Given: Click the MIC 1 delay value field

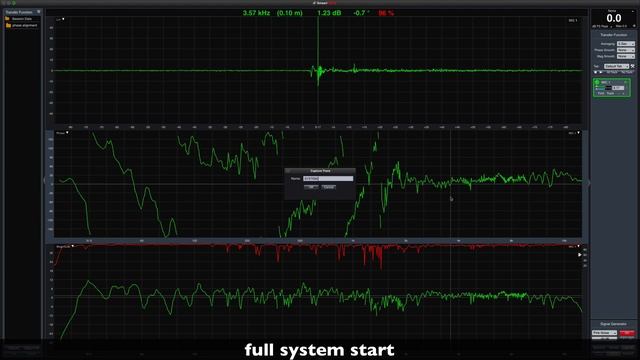Looking at the screenshot, I should (618, 88).
